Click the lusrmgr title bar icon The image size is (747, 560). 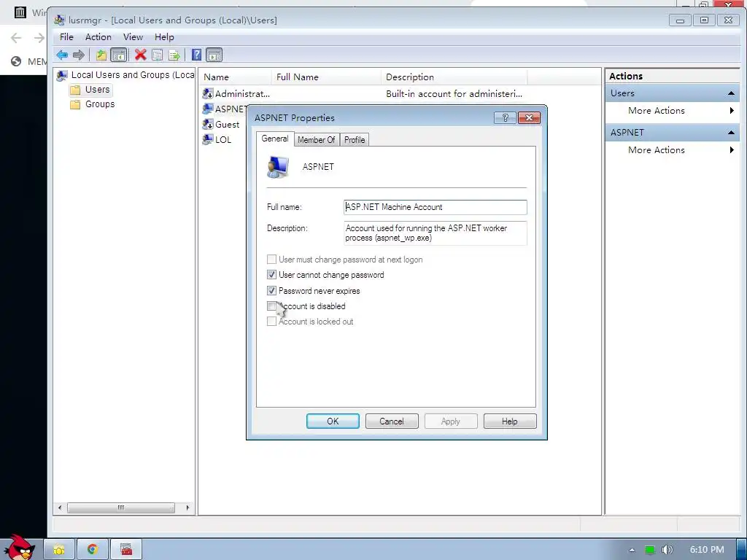[x=59, y=20]
